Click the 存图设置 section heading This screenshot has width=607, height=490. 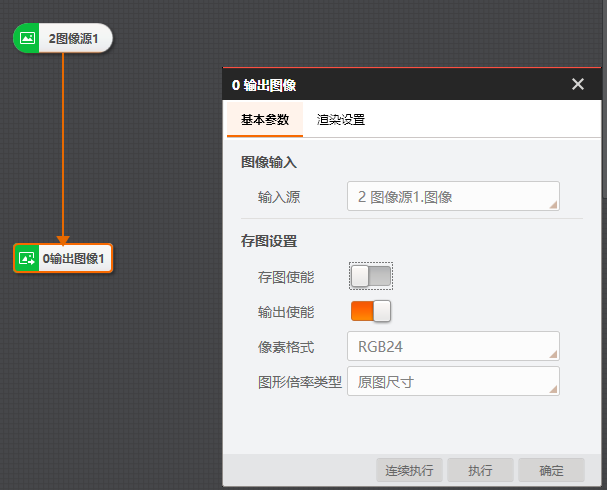(269, 241)
